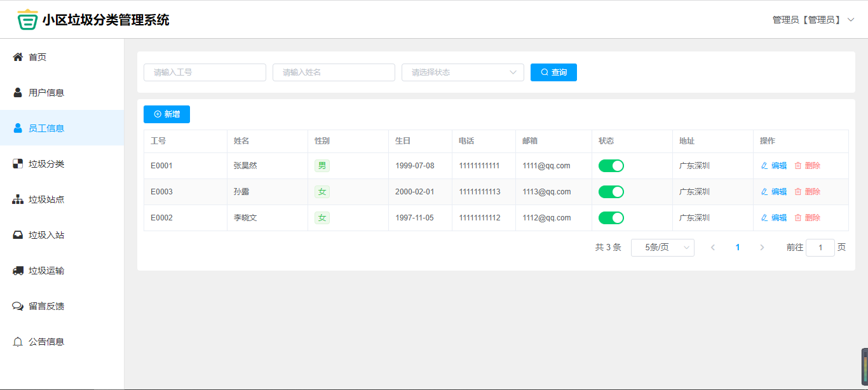Click the 新增 add button
Viewport: 868px width, 390px height.
pyautogui.click(x=166, y=114)
